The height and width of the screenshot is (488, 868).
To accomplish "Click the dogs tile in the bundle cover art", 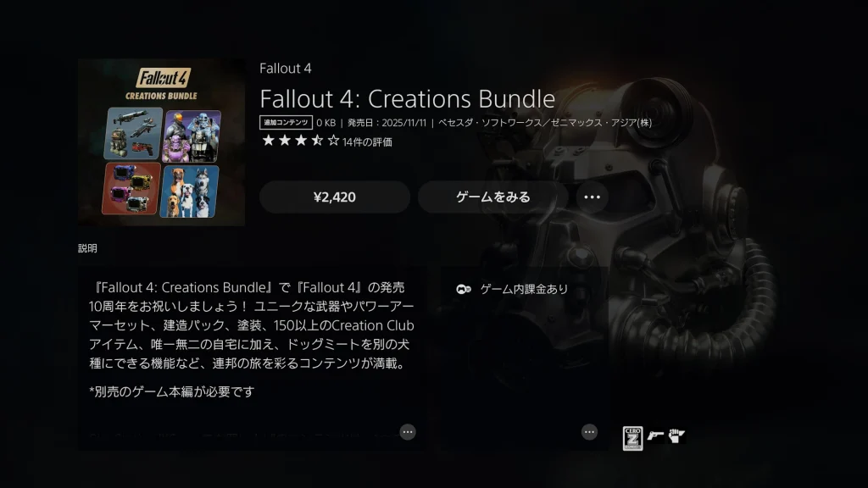I will pyautogui.click(x=189, y=191).
